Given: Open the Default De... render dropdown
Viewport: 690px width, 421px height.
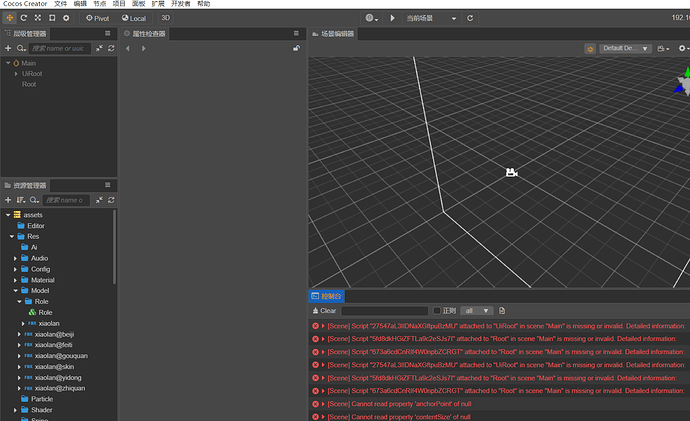Looking at the screenshot, I should [625, 48].
